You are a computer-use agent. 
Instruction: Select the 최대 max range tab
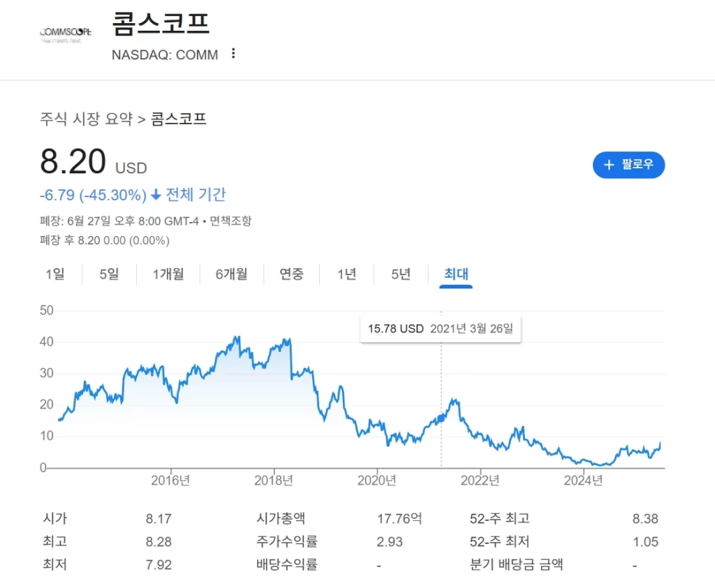(x=456, y=274)
